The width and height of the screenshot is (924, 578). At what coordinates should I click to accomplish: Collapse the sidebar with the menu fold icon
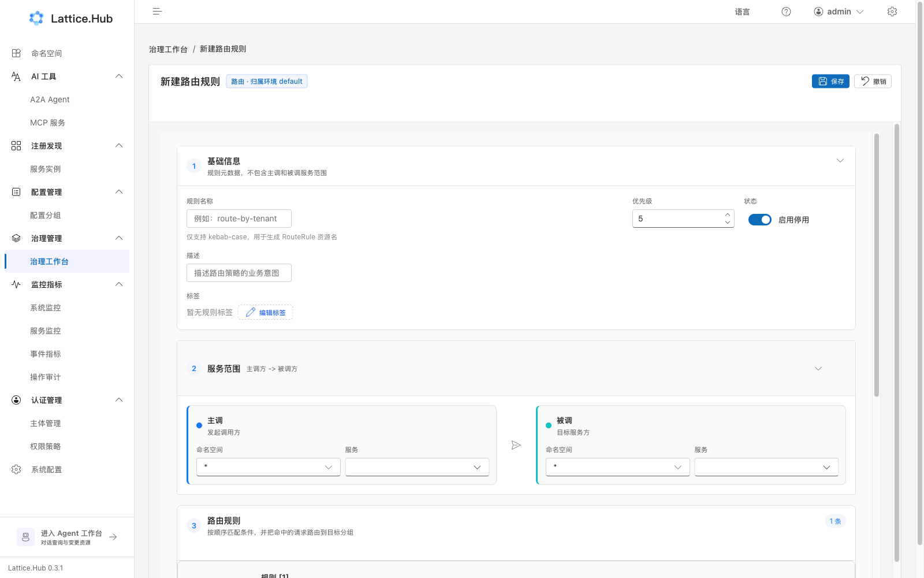(x=157, y=12)
